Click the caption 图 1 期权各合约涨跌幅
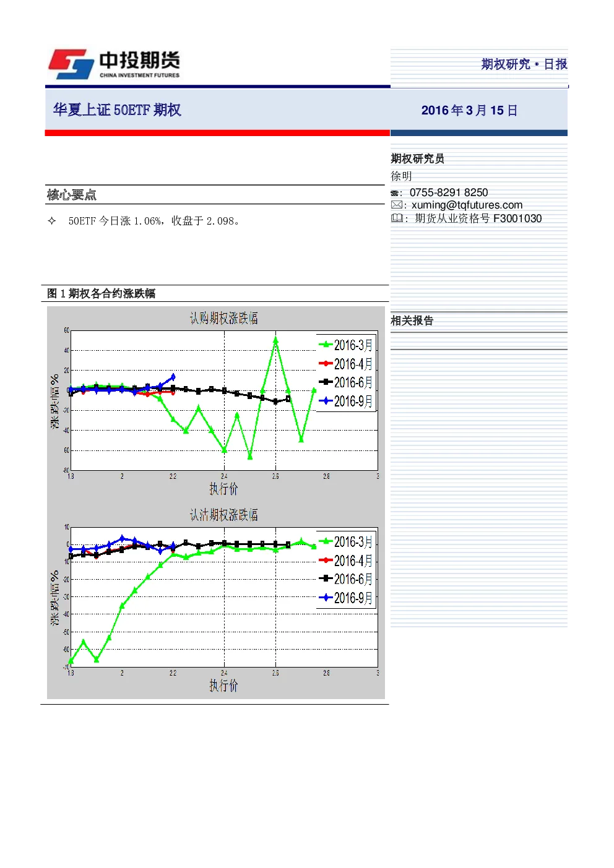Viewport: 614px width, 868px height. pos(102,293)
